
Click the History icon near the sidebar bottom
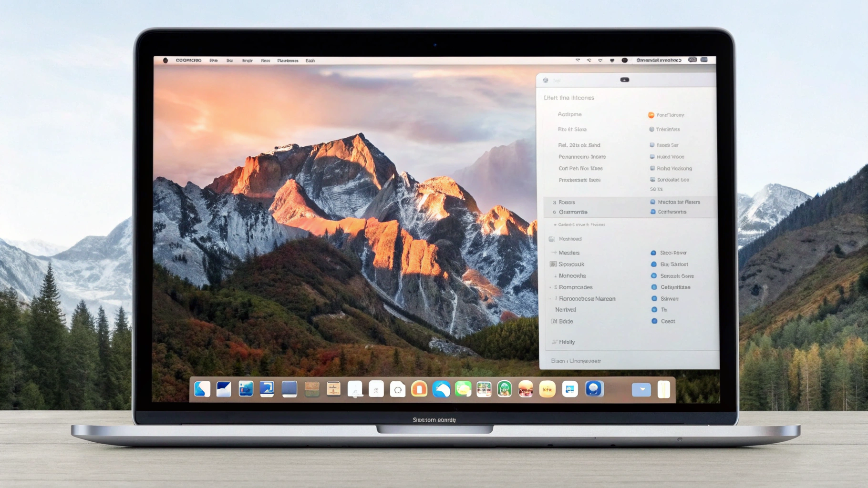[x=554, y=342]
